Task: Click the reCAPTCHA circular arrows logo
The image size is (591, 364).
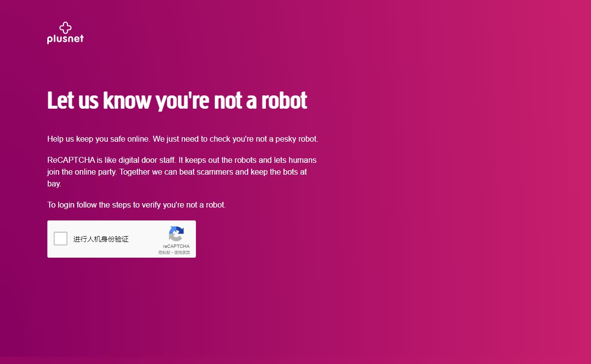Action: pos(176,234)
